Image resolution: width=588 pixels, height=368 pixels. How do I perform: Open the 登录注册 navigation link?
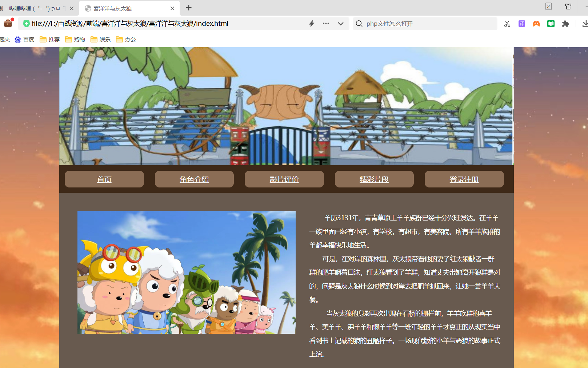pyautogui.click(x=464, y=179)
